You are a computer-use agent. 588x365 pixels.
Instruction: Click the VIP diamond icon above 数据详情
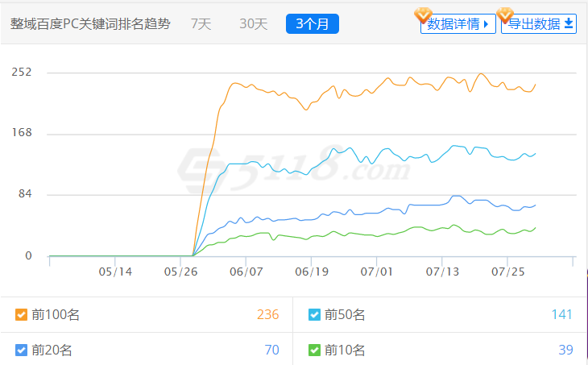tap(423, 15)
